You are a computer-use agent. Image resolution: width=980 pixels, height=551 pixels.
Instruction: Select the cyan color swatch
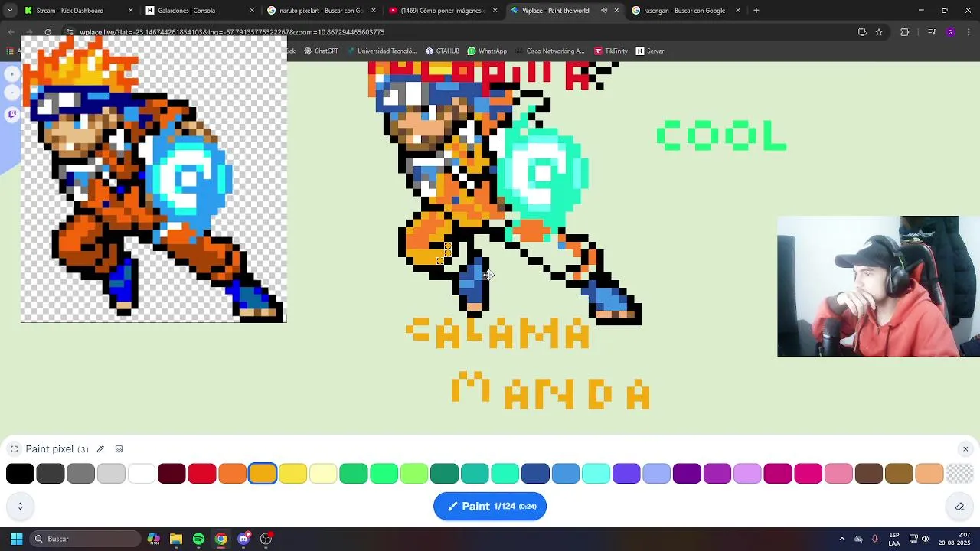pos(596,474)
